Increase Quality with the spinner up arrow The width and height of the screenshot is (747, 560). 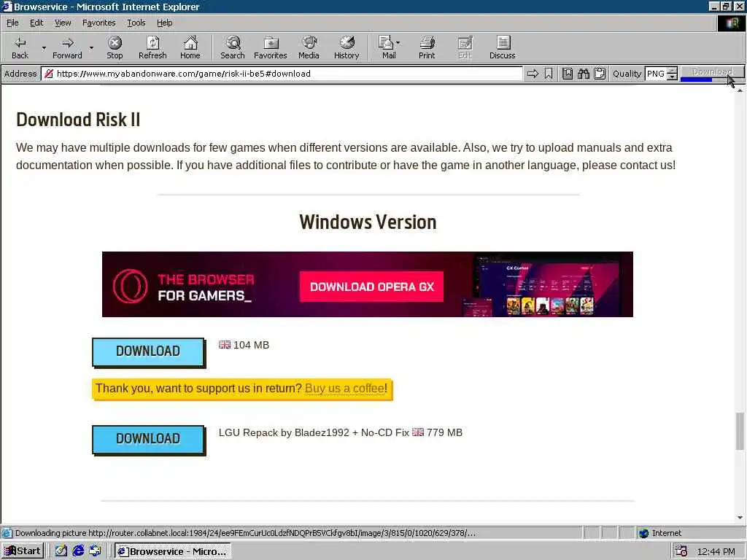coord(672,71)
